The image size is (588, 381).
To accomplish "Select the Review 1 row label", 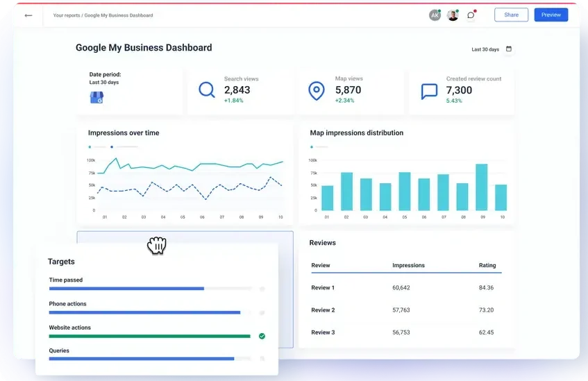I will [x=323, y=287].
